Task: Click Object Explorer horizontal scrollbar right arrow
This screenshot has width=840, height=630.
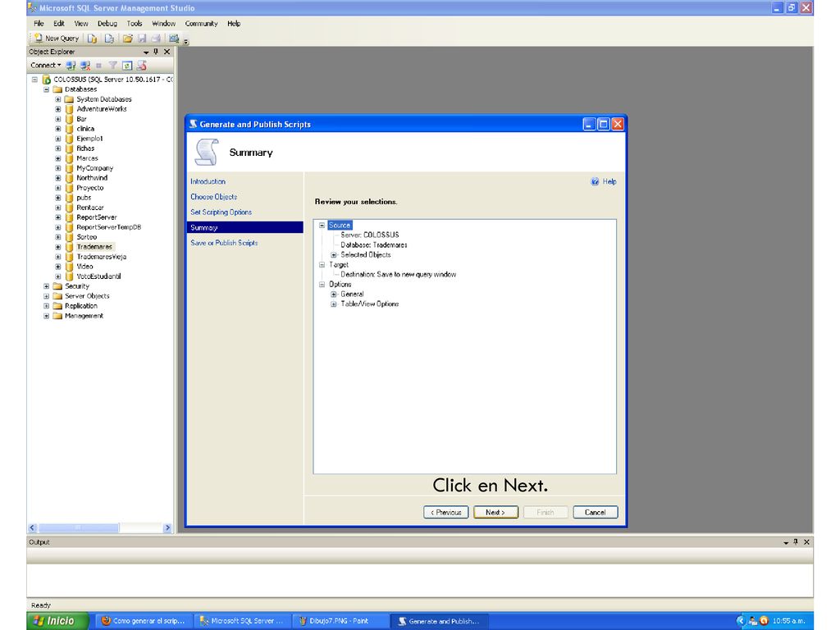Action: [167, 527]
